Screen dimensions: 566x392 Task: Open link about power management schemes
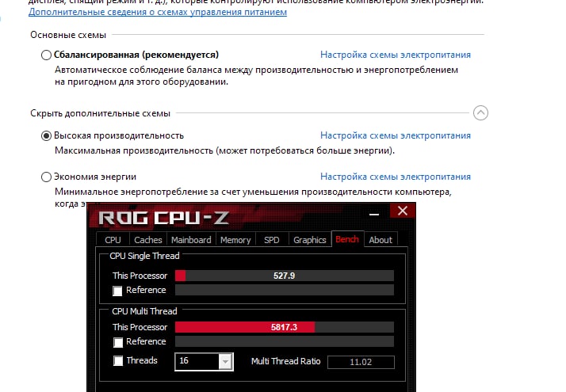coord(158,12)
